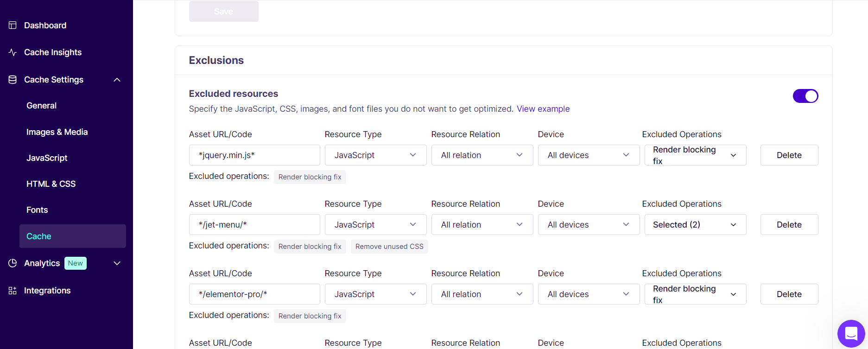868x349 pixels.
Task: Open Images & Media settings
Action: point(57,132)
